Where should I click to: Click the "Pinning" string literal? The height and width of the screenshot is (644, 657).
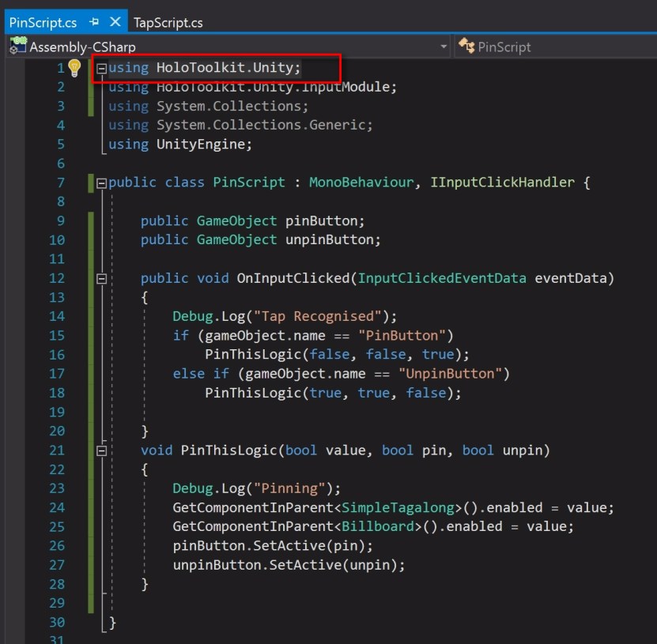coord(289,488)
